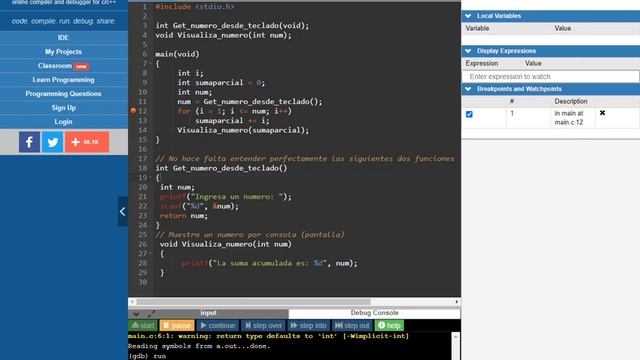Click the 'main(void)' code line
Screen dimensions: 640x360
177,54
